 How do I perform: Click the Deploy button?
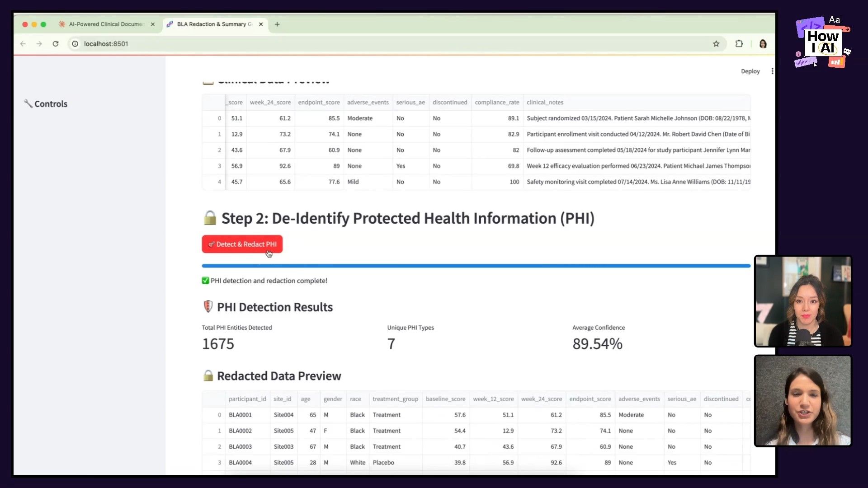point(750,71)
